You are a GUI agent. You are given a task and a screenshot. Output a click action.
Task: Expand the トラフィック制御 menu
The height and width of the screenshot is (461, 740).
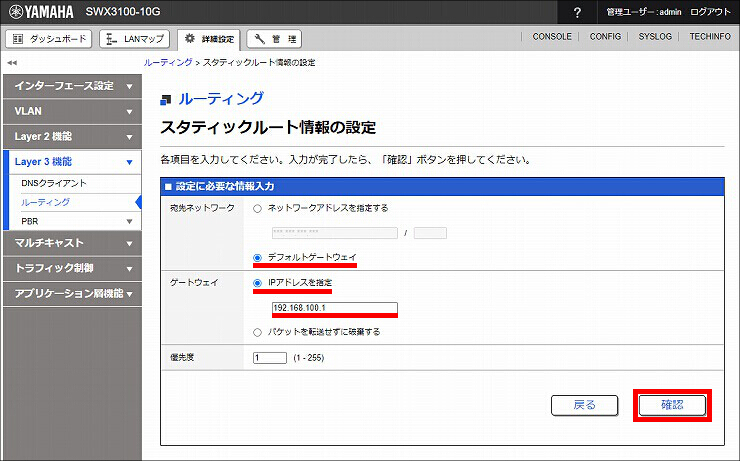click(72, 268)
